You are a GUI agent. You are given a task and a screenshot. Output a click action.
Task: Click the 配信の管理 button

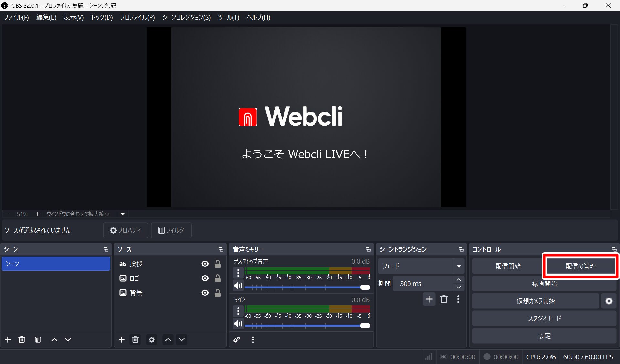[x=580, y=266]
